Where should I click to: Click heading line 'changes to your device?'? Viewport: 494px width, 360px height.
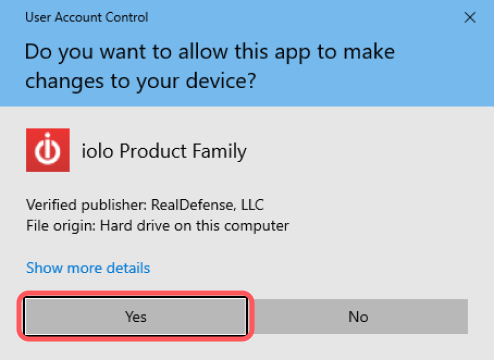(141, 81)
